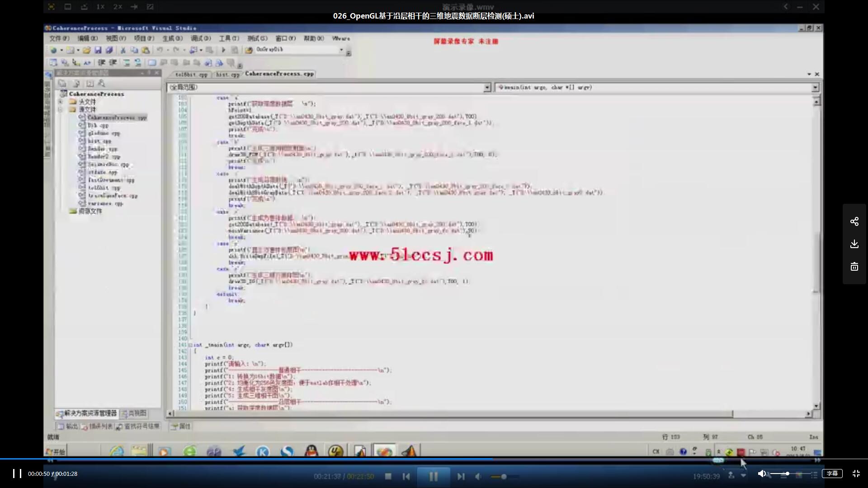
Task: Select variance.cpp in solution tree
Action: pos(105,203)
